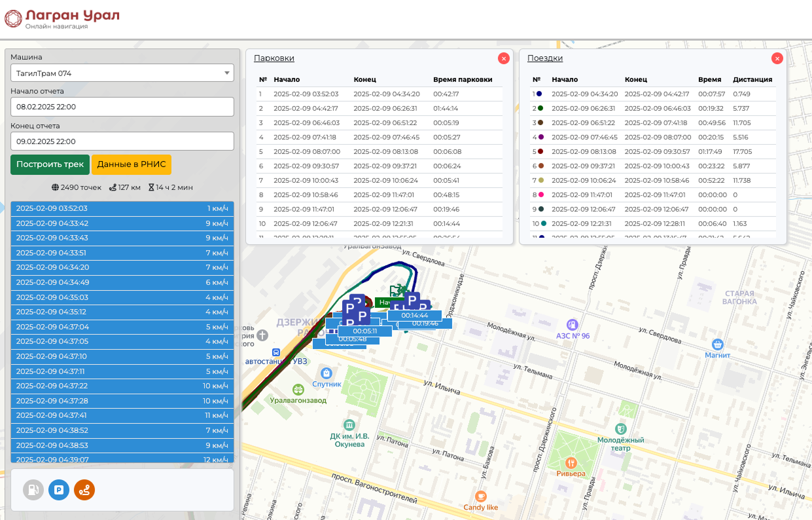Click the Молодёжный театр map icon
This screenshot has width=812, height=520.
tap(621, 428)
